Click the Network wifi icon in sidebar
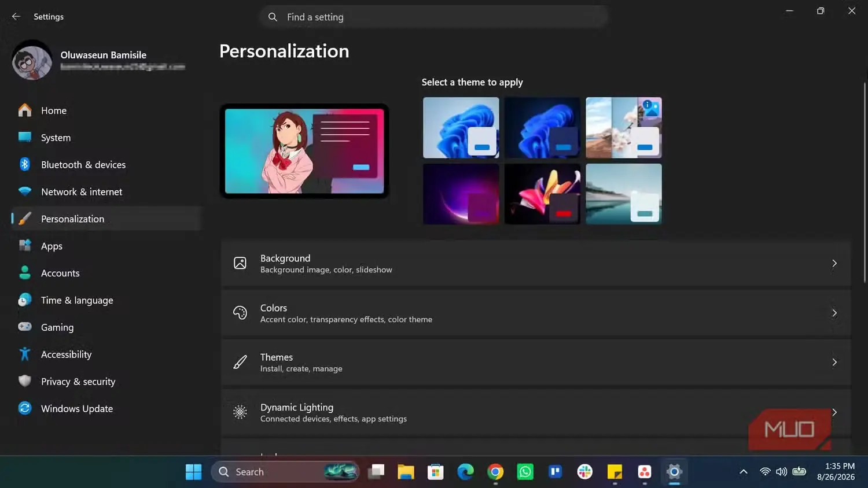868x488 pixels. coord(25,191)
